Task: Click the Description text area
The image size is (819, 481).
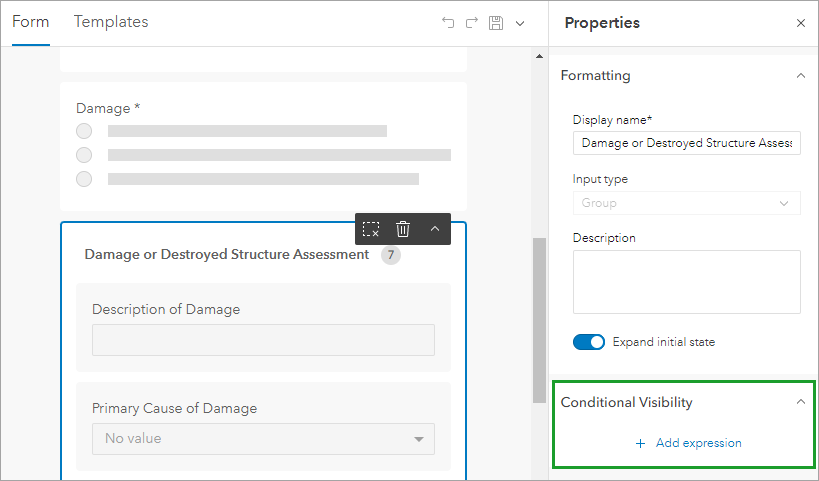Action: (686, 282)
